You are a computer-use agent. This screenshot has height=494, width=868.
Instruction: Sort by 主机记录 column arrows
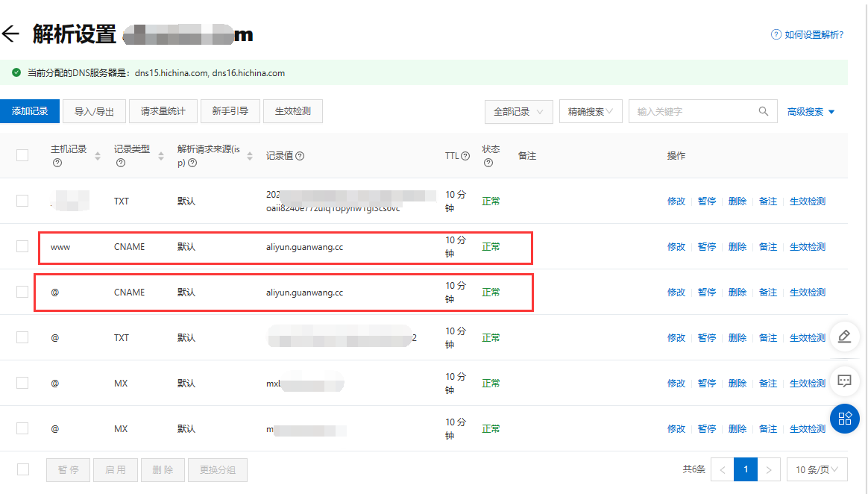coord(98,156)
